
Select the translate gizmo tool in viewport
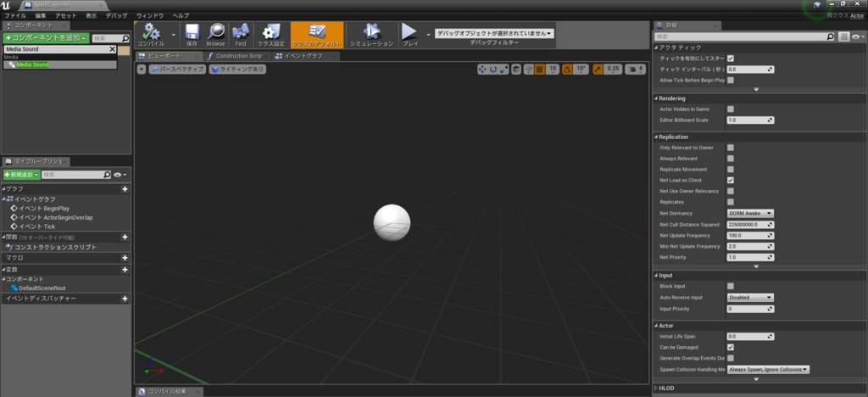pyautogui.click(x=481, y=70)
